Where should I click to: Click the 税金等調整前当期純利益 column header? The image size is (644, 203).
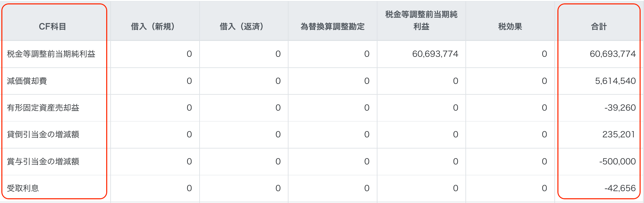point(421,20)
